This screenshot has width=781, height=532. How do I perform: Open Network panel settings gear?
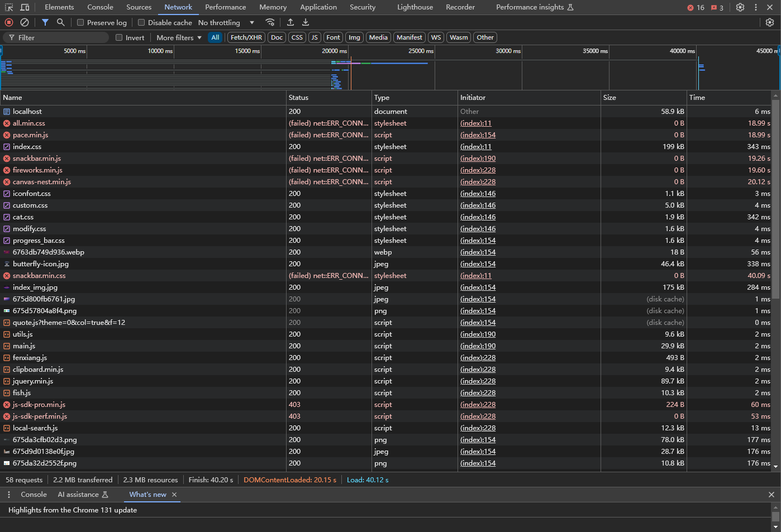[x=770, y=22]
